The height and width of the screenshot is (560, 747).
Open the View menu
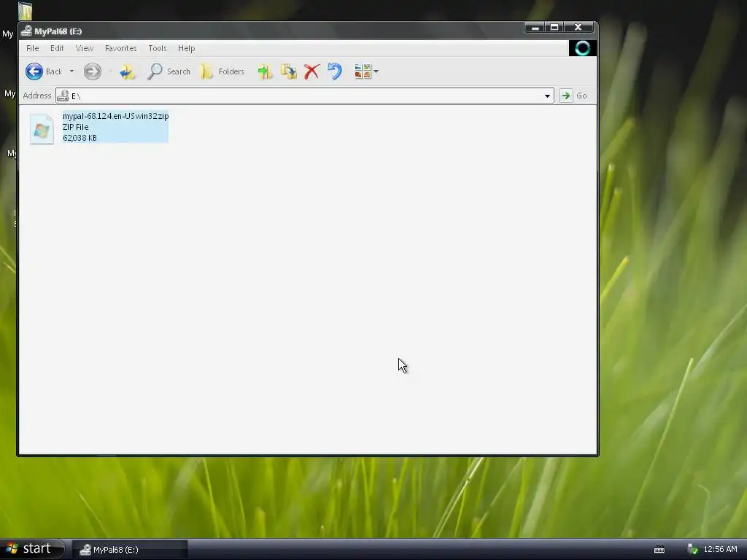point(85,48)
